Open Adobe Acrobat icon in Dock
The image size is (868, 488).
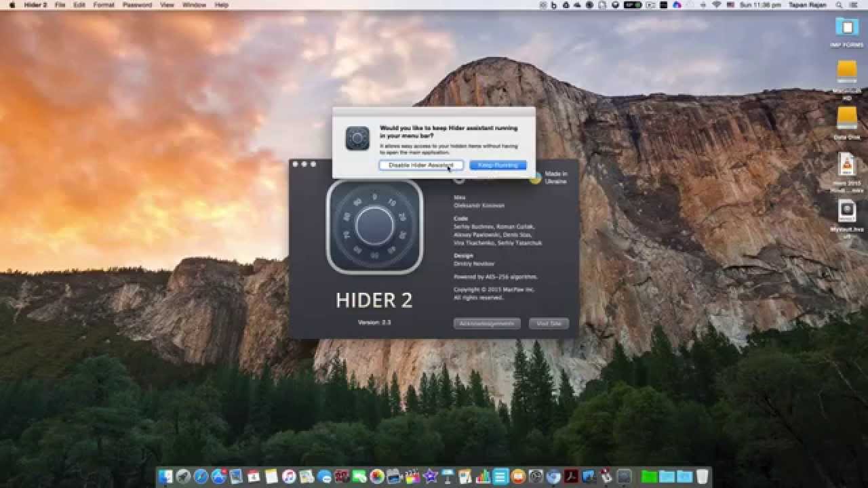(570, 476)
